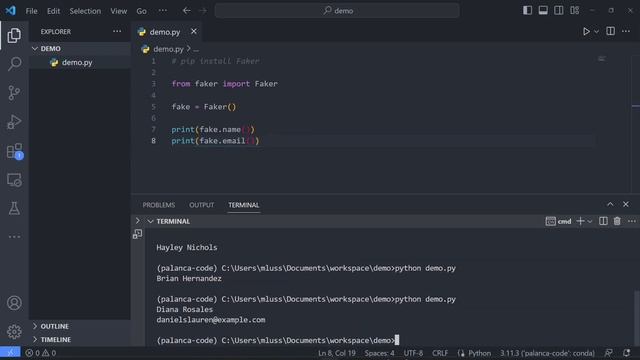This screenshot has height=360, width=640.
Task: Open the Edit menu
Action: pos(53,11)
